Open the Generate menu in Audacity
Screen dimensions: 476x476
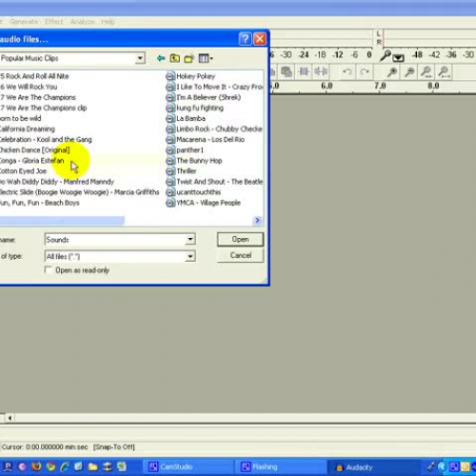(x=24, y=22)
